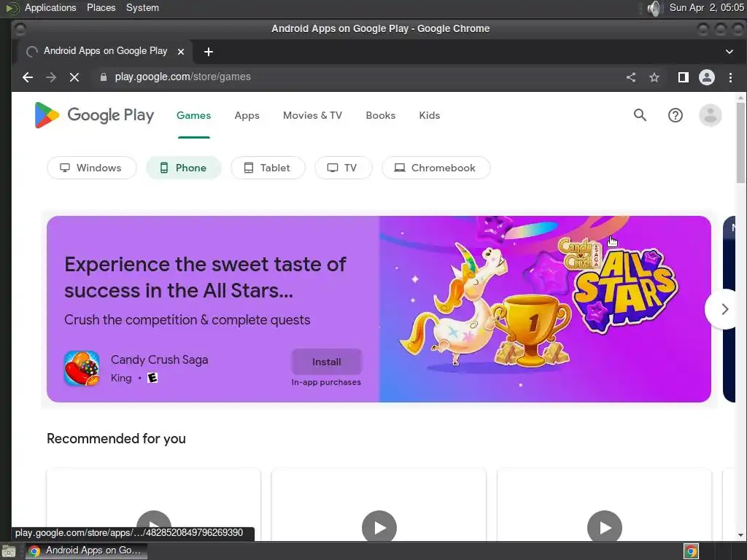Click the site lock icon

(104, 77)
